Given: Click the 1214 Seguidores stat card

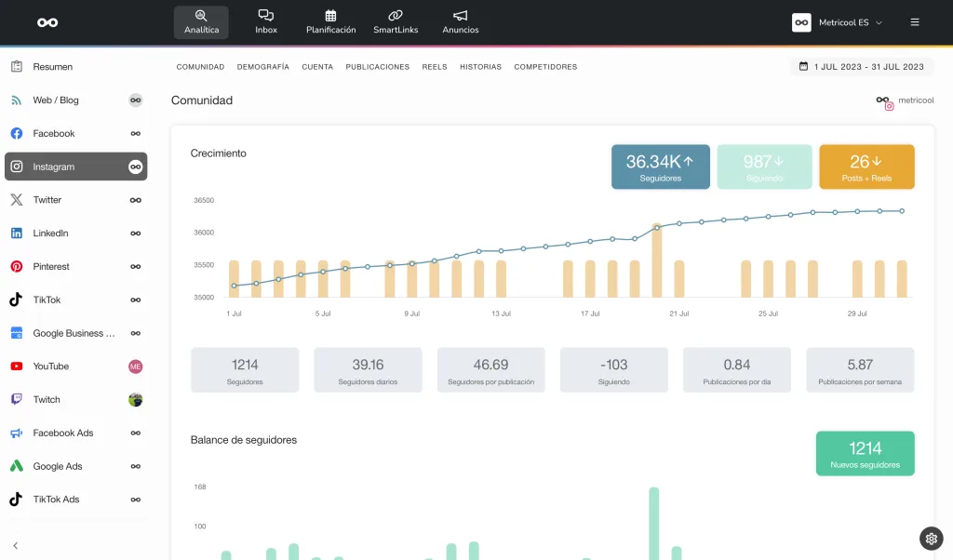Looking at the screenshot, I should pos(245,370).
